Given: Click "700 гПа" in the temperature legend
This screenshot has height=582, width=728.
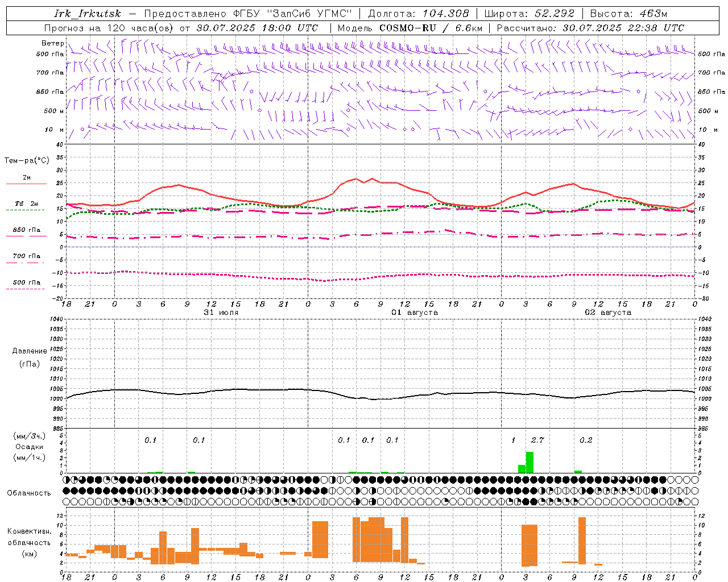Looking at the screenshot, I should 27,256.
